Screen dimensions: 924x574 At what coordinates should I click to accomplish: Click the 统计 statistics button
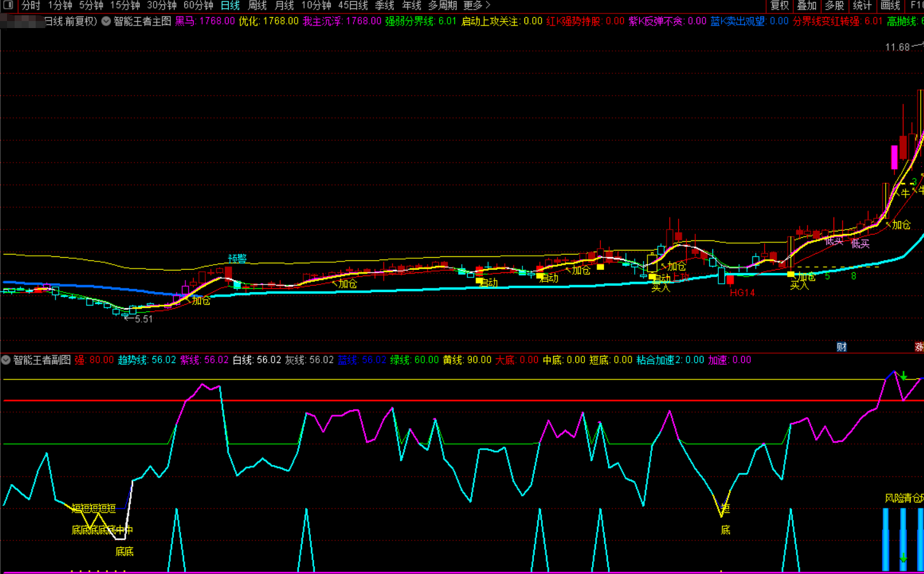coord(862,5)
